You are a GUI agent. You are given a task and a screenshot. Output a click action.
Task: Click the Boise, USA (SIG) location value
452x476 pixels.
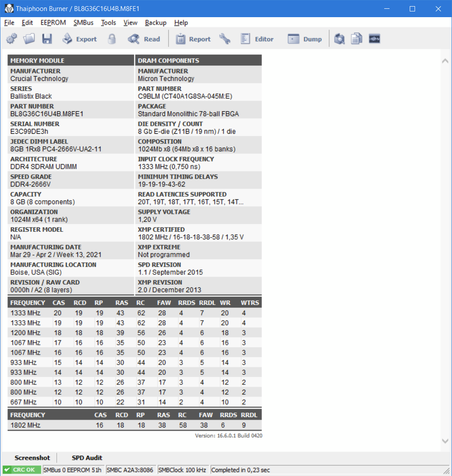(x=36, y=272)
